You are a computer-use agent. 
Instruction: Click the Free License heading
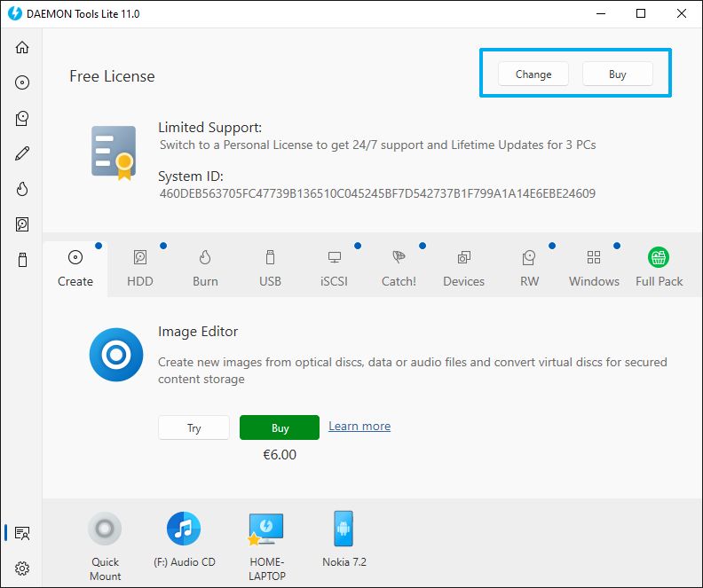[112, 76]
